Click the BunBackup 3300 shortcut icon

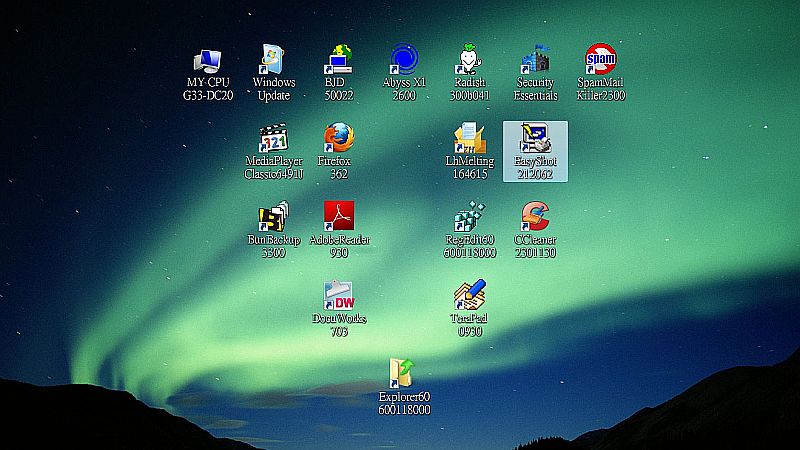point(273,217)
